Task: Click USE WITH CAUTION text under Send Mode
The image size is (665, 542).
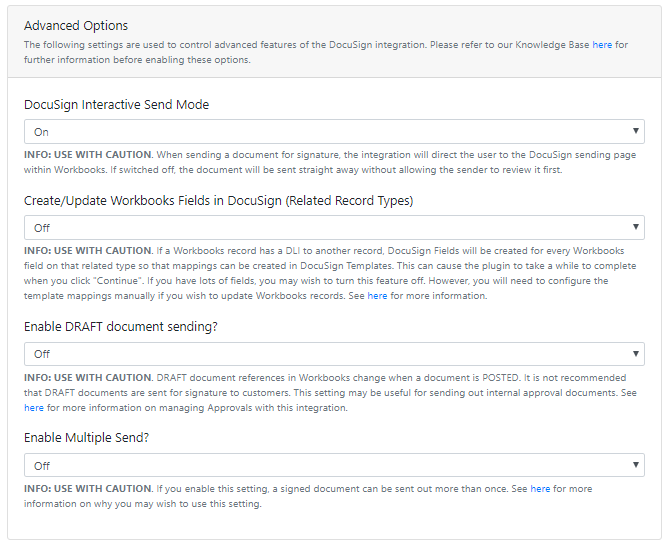Action: [x=103, y=155]
